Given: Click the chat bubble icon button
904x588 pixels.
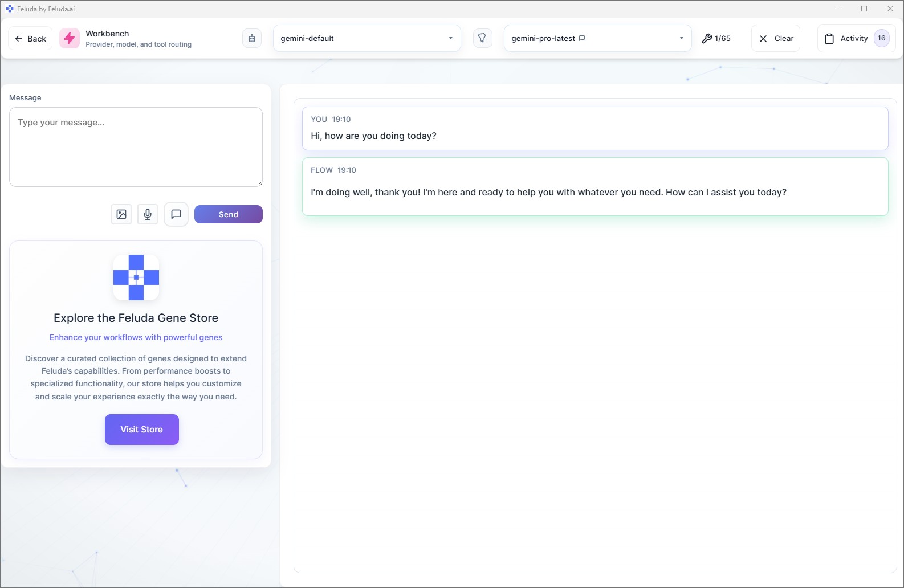Looking at the screenshot, I should (x=176, y=214).
